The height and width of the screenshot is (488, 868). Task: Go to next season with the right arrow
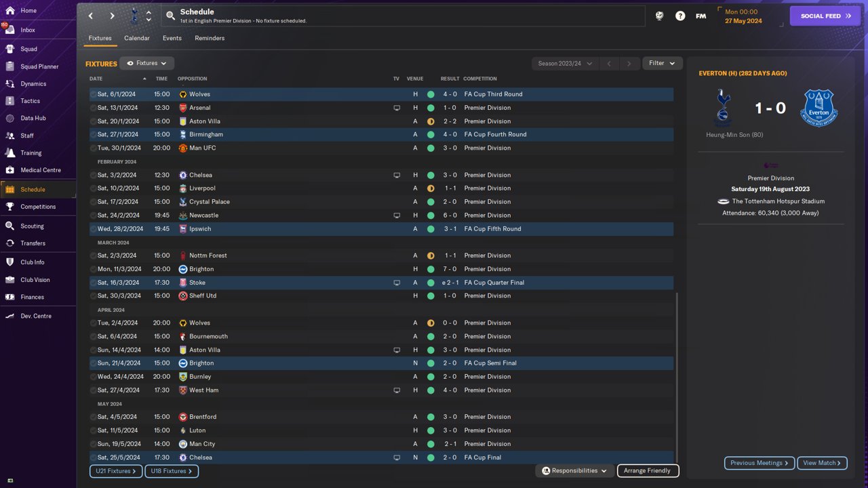629,64
